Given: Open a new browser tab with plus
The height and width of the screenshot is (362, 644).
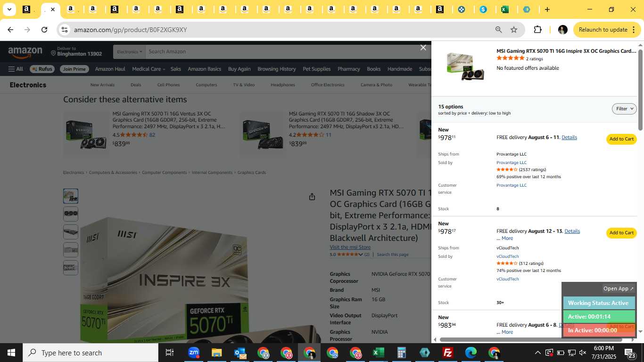Looking at the screenshot, I should (547, 9).
